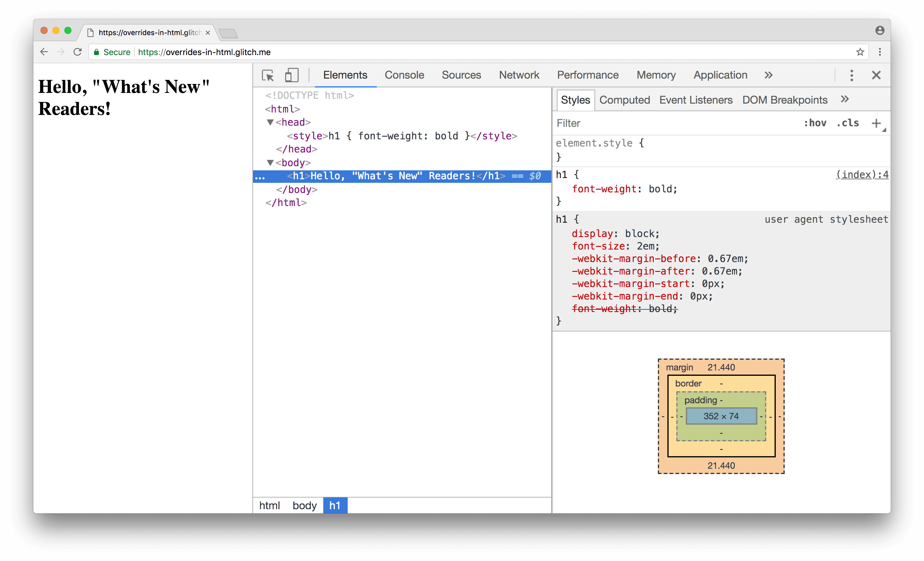Click close DevTools panel icon
The height and width of the screenshot is (561, 924).
pyautogui.click(x=876, y=74)
